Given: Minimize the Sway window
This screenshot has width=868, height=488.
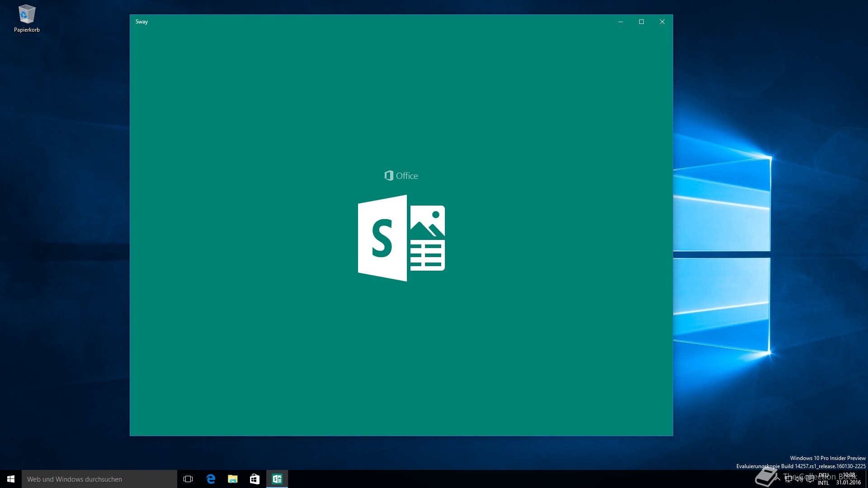Looking at the screenshot, I should click(621, 22).
